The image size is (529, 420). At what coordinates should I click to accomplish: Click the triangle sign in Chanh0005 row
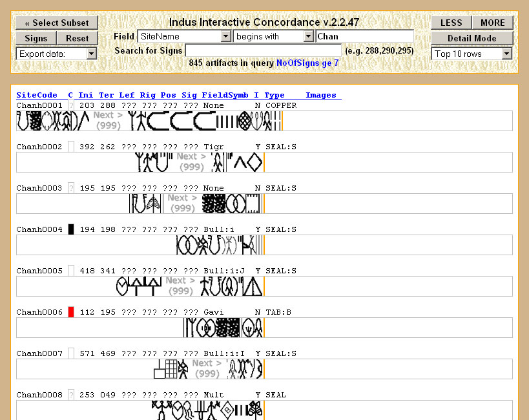(253, 286)
